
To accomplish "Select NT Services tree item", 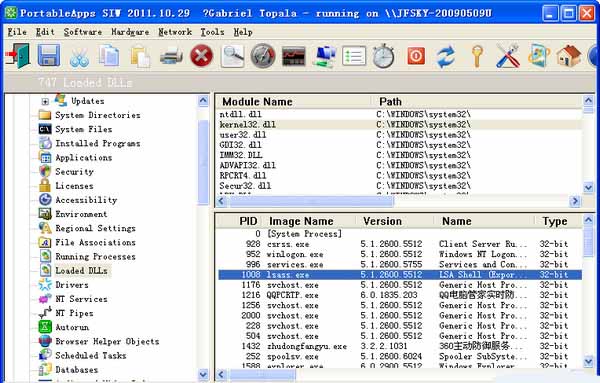I will coord(81,299).
